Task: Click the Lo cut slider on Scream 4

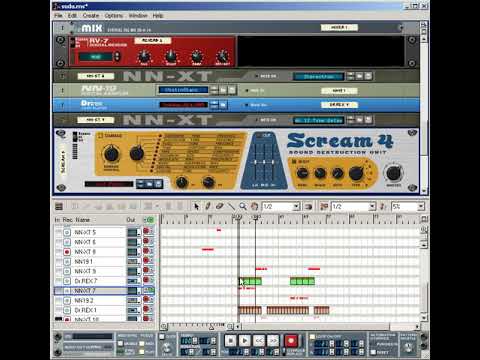Action: (256, 162)
